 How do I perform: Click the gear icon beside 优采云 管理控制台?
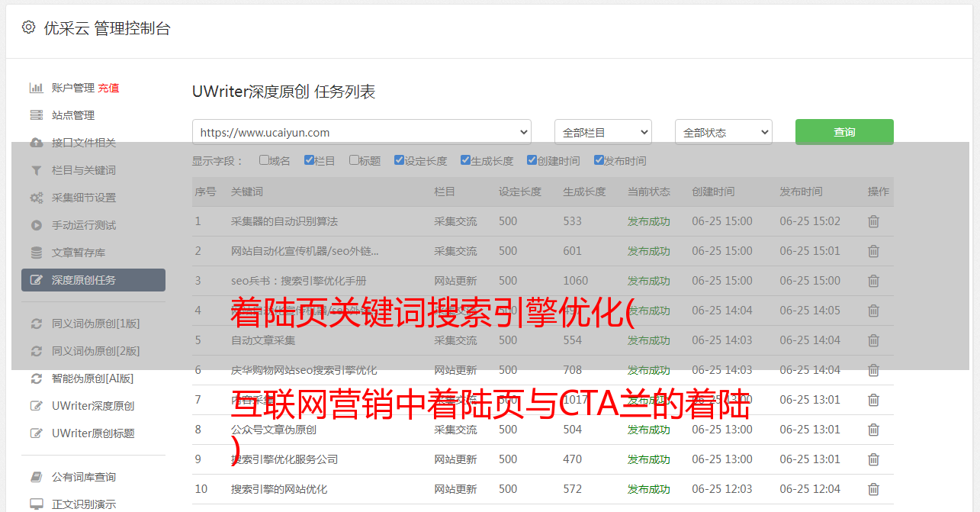[x=28, y=27]
